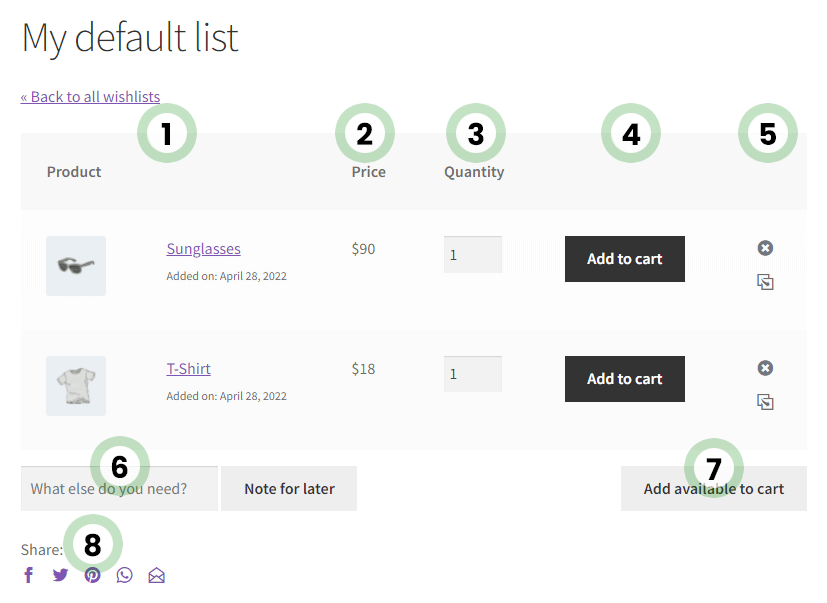Open the Sunglasses product thumbnail
Image resolution: width=827 pixels, height=603 pixels.
[76, 266]
